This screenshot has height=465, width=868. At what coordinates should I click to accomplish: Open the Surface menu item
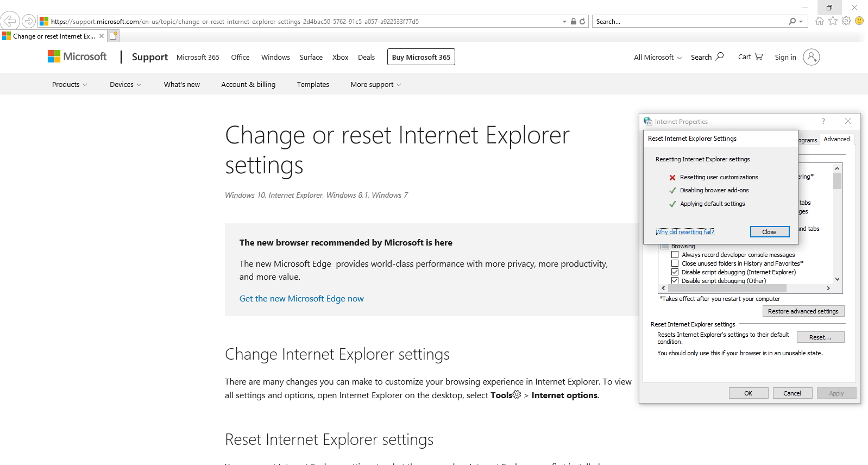(x=311, y=57)
